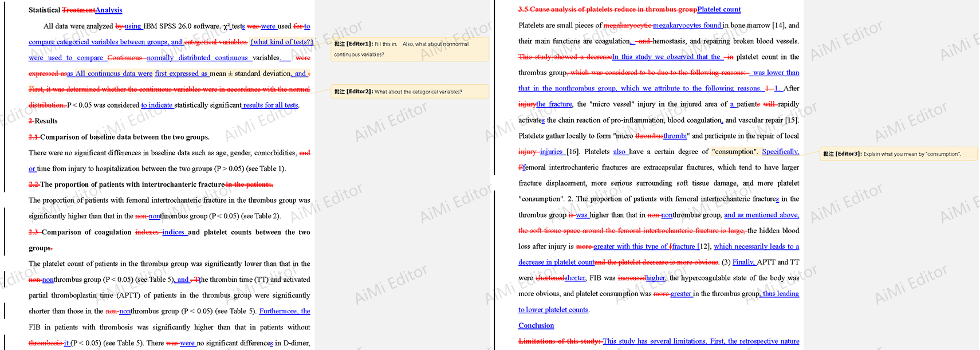
Task: Click the inserted words 'megakaryocytes found'
Action: (x=687, y=25)
